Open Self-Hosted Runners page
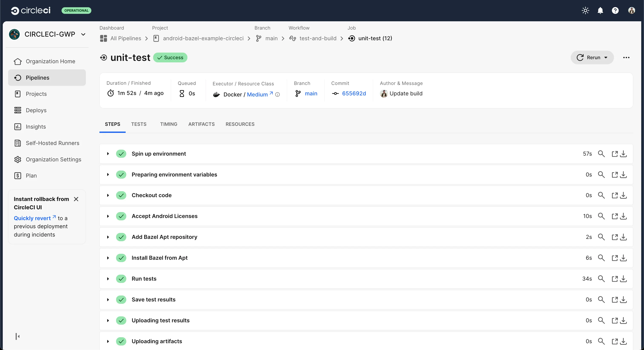The image size is (644, 350). (47, 143)
